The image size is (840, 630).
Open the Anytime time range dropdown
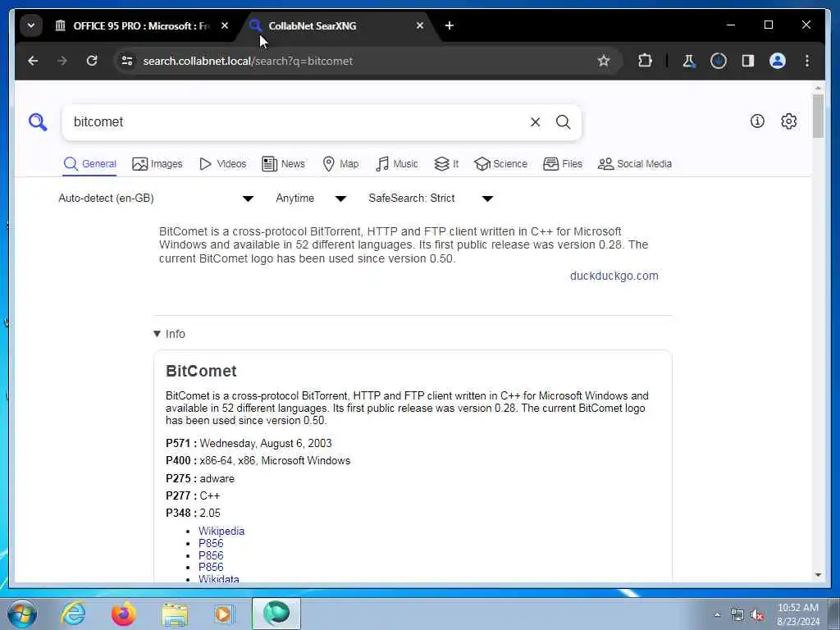pos(311,199)
